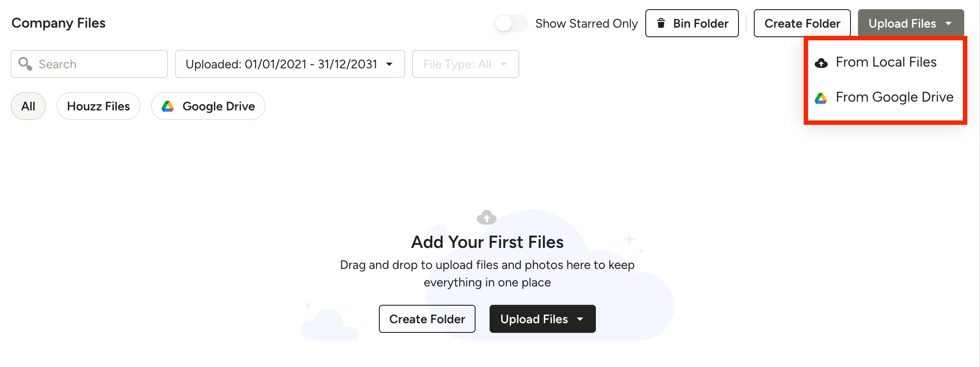Click the bin icon on the Bin Folder button
Viewport: 980px width, 367px height.
coord(661,23)
